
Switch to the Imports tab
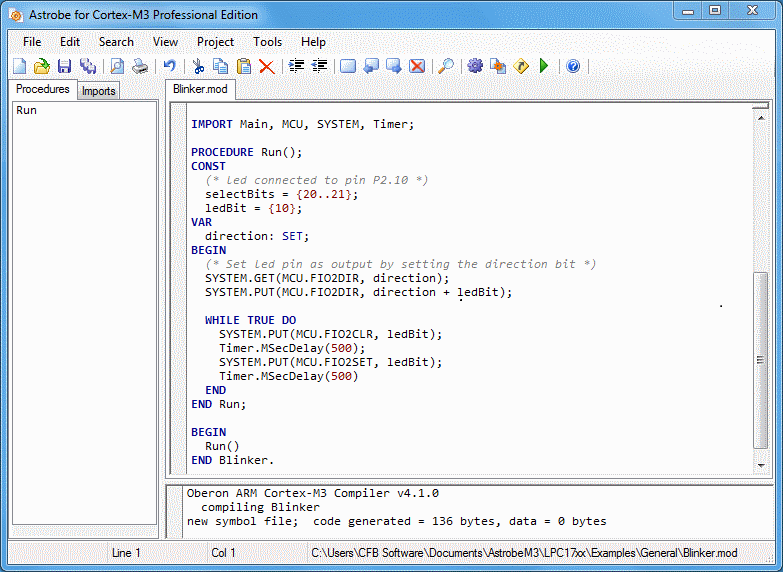(x=98, y=91)
